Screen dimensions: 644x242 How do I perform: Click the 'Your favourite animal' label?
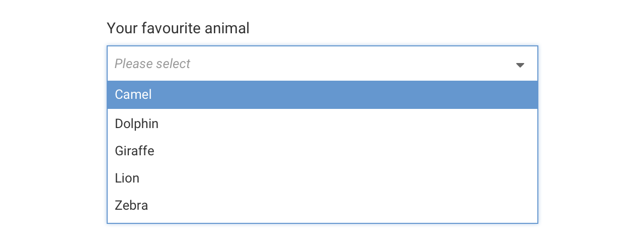[178, 28]
